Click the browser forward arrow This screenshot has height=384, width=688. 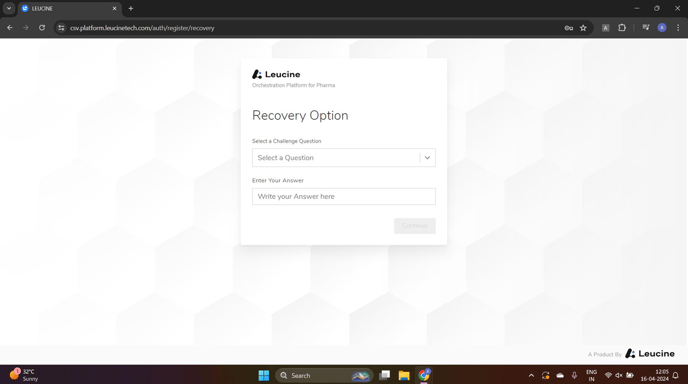[x=25, y=28]
